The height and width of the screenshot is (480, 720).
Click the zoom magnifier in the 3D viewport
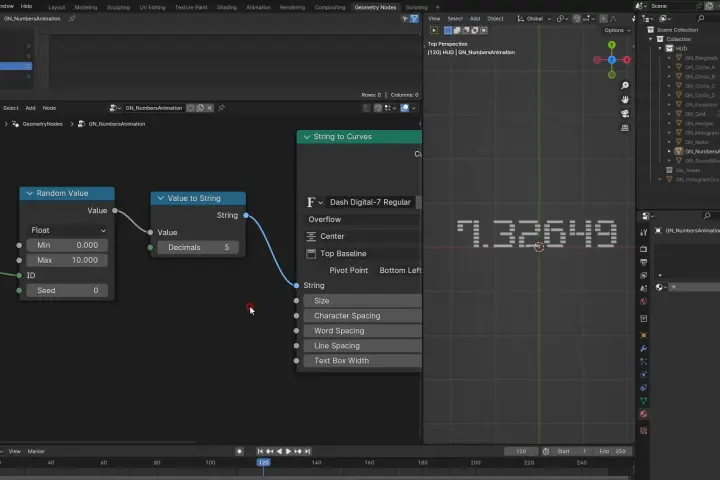624,85
